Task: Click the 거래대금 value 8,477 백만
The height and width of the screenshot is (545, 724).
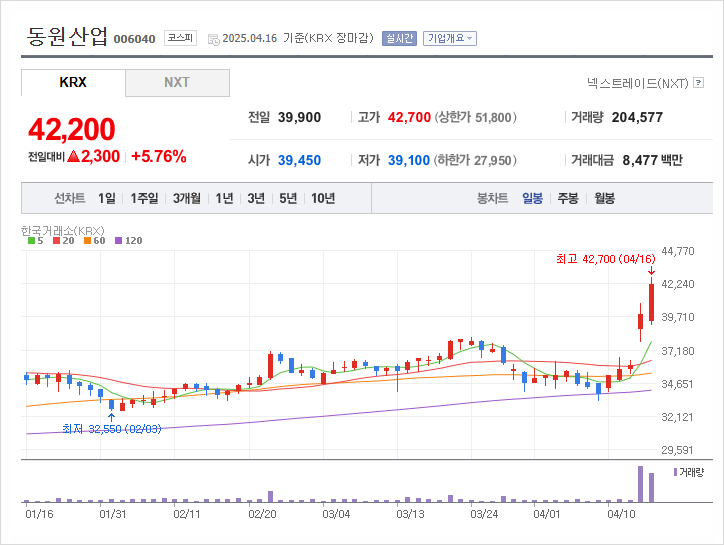Action: (652, 160)
